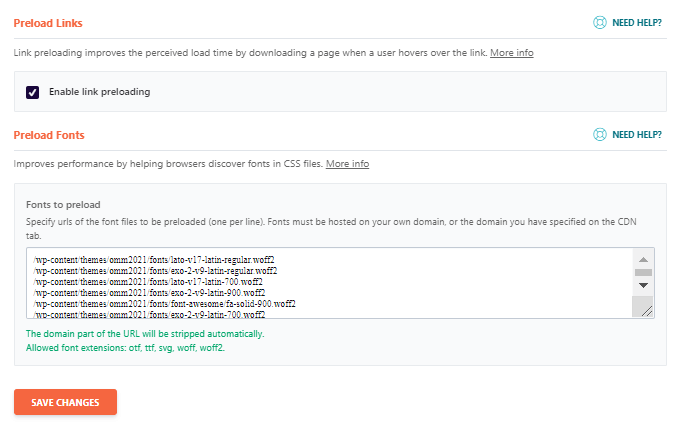
Task: Click the lifebuoy icon beside Preload Fonts
Action: (600, 134)
